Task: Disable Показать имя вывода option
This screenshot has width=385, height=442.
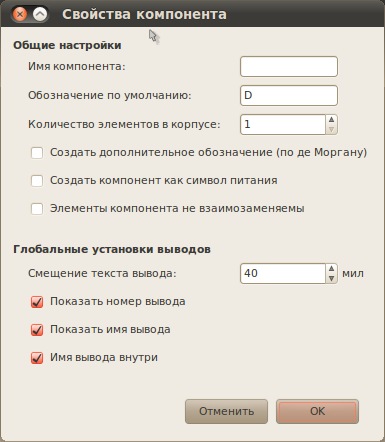Action: [37, 330]
